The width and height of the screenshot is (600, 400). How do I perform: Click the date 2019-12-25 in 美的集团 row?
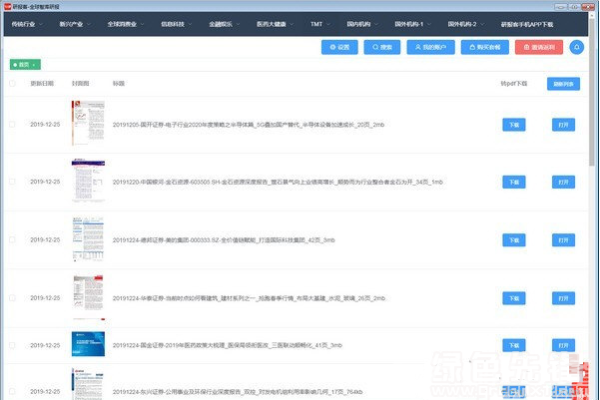(45, 240)
